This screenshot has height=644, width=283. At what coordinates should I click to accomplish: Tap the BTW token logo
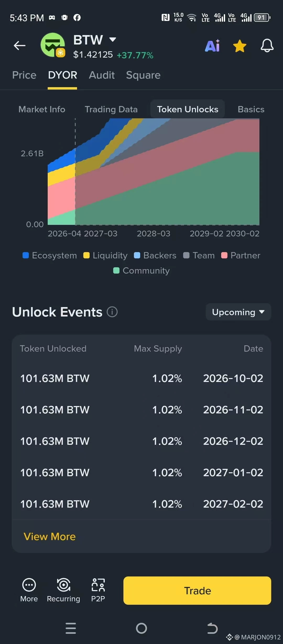53,45
